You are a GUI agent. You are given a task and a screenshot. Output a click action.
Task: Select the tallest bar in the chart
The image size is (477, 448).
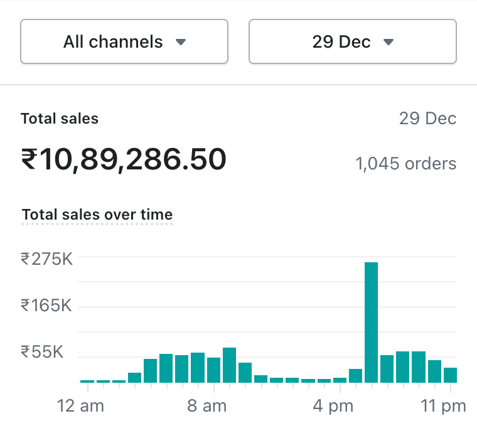click(x=371, y=322)
